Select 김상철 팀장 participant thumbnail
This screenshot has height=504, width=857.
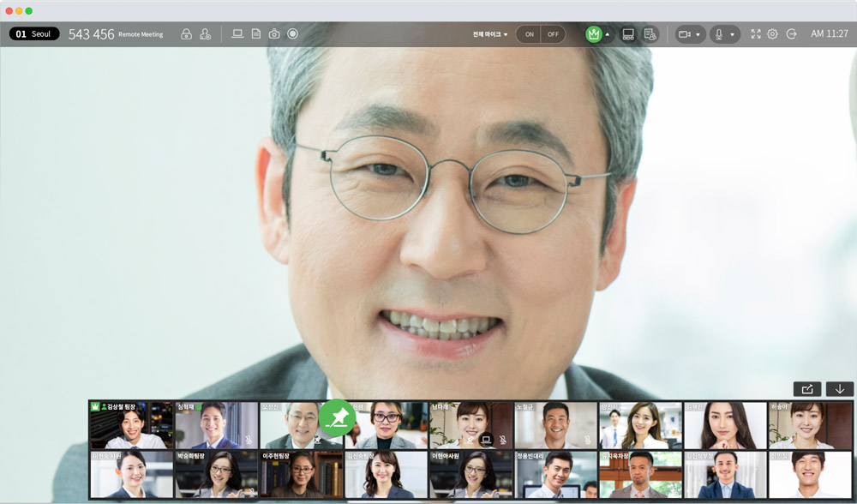(x=131, y=426)
